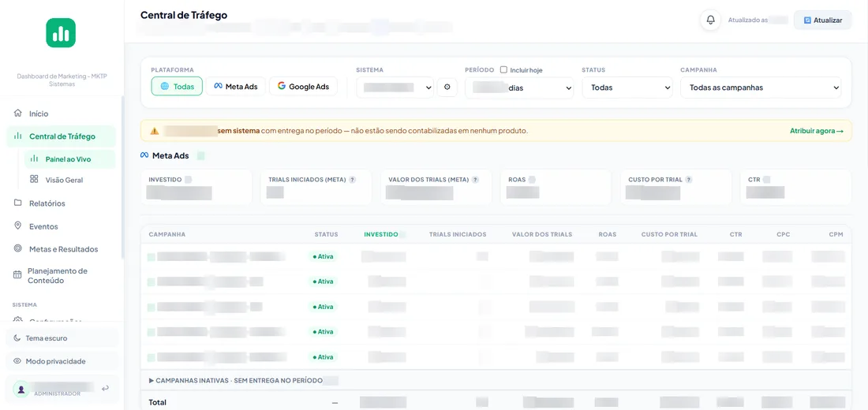Image resolution: width=868 pixels, height=410 pixels.
Task: Open the Campanha dropdown
Action: click(x=761, y=88)
